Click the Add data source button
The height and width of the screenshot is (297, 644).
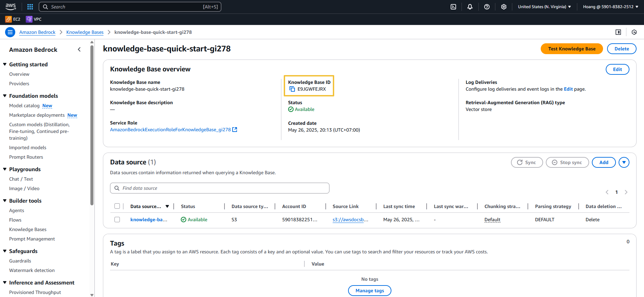[604, 162]
